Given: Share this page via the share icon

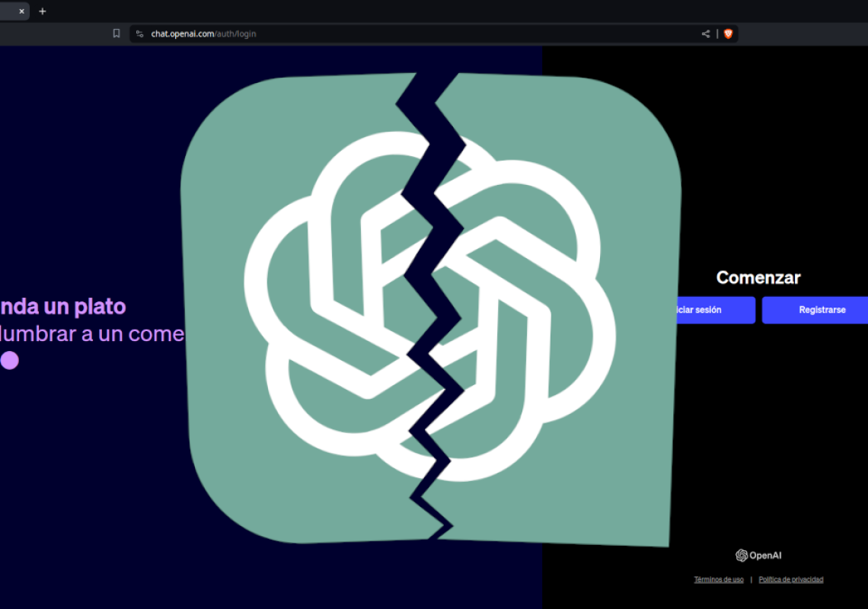Looking at the screenshot, I should click(705, 33).
